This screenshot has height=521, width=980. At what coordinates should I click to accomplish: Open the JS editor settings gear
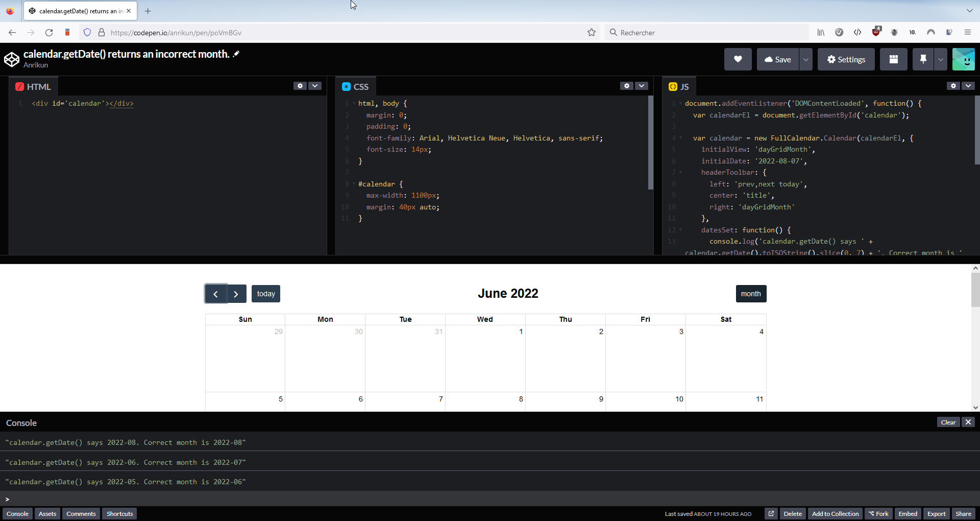952,86
